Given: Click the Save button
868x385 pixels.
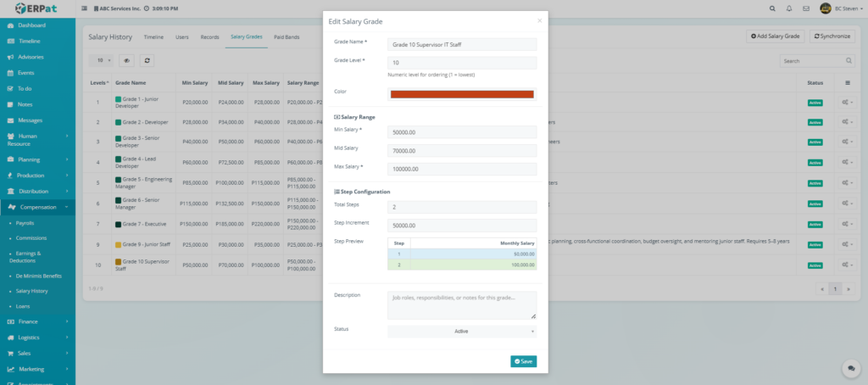Looking at the screenshot, I should tap(523, 361).
